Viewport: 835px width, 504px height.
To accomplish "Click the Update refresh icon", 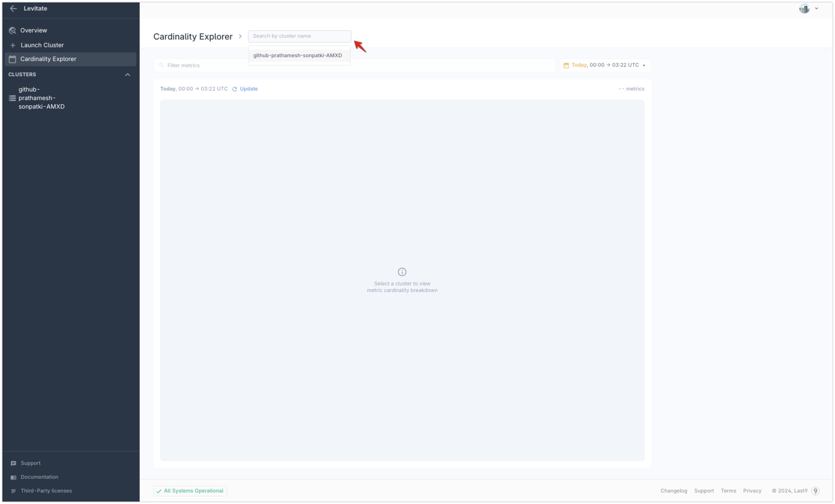I will point(235,89).
